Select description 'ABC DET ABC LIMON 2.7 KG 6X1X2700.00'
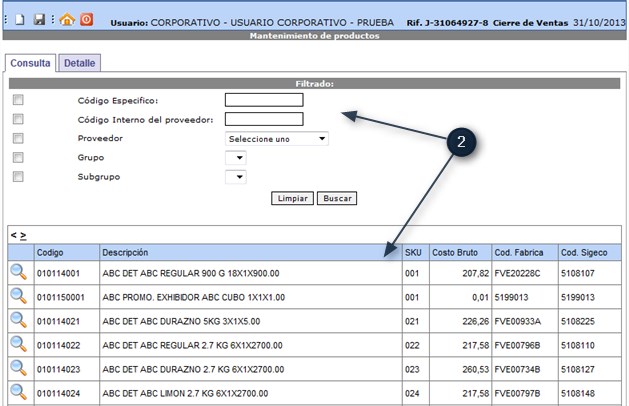The width and height of the screenshot is (629, 406). [185, 394]
